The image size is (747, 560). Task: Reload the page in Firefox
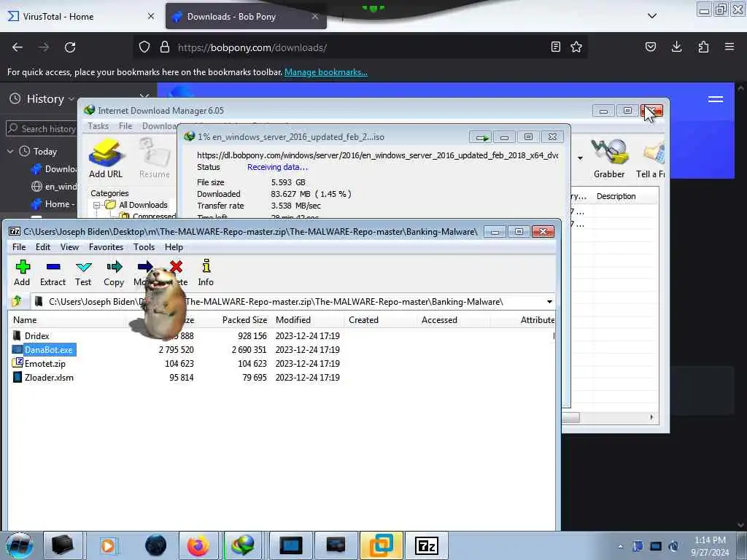click(x=70, y=47)
